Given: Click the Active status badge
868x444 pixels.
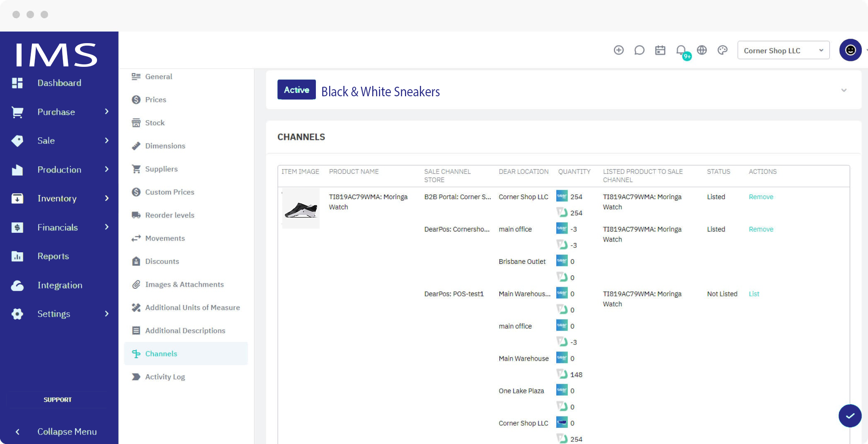Looking at the screenshot, I should pos(296,90).
